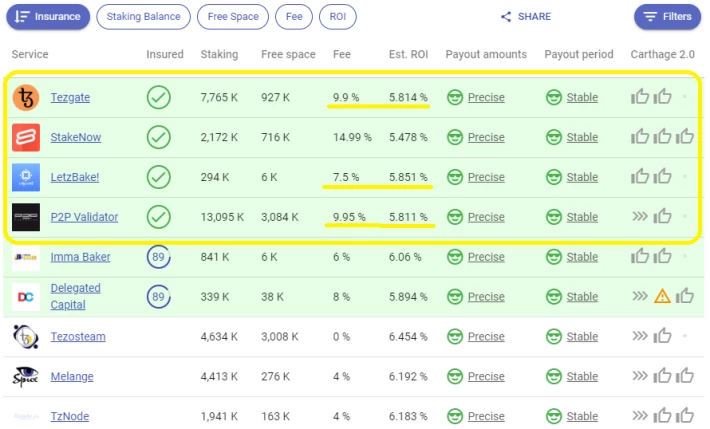Image resolution: width=710 pixels, height=429 pixels.
Task: Click P2P Validator Carthage arrows icon
Action: [x=640, y=216]
